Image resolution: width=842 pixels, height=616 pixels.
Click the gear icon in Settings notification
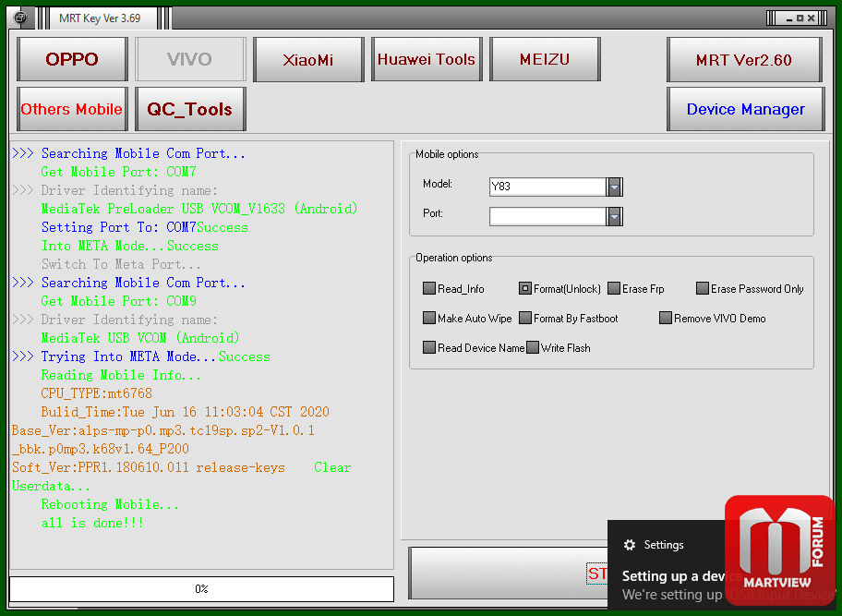[x=630, y=545]
